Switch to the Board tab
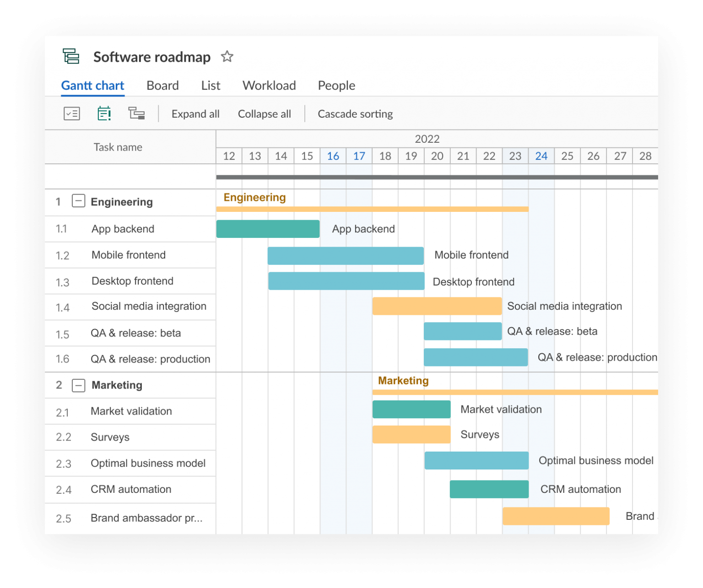This screenshot has height=588, width=703. [x=162, y=86]
